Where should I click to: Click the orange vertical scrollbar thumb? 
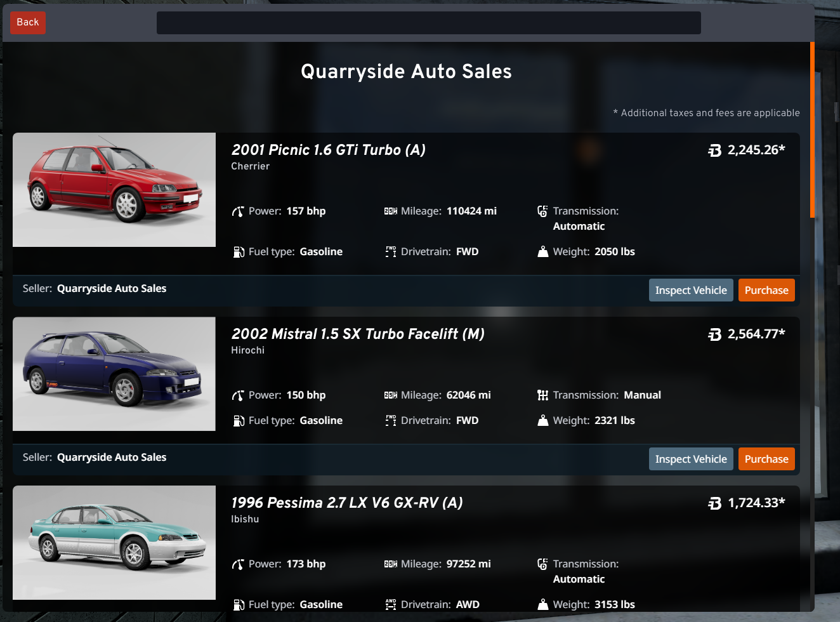[812, 130]
